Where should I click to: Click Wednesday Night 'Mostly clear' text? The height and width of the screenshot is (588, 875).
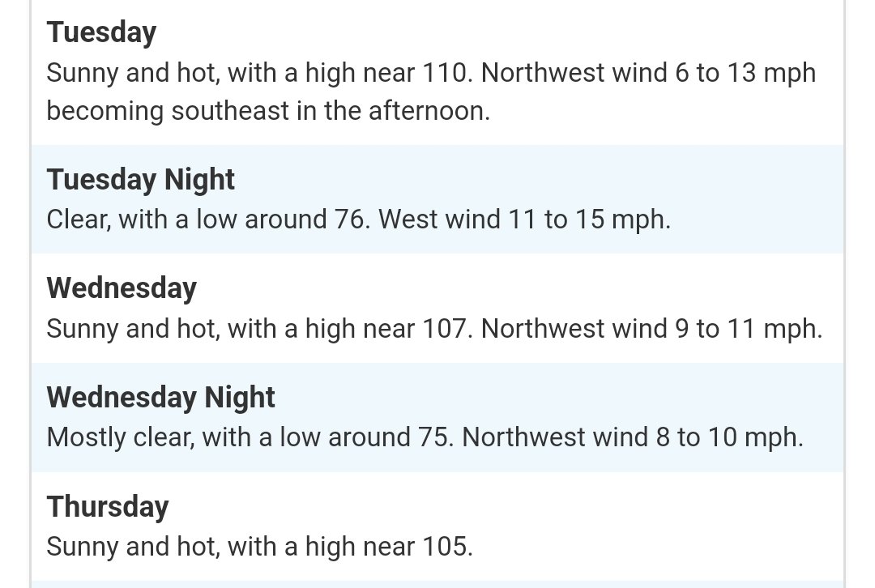point(121,437)
